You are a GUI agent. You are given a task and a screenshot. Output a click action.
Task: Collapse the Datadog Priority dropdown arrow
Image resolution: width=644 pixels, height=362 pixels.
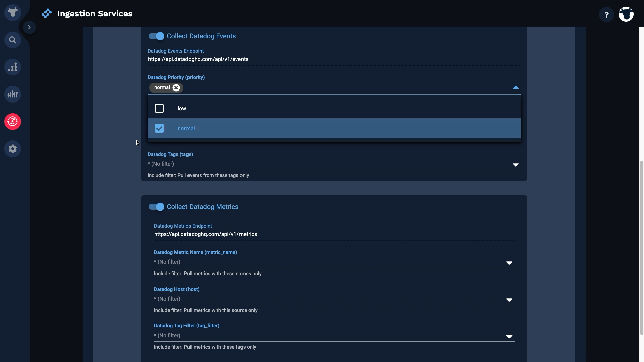click(516, 87)
